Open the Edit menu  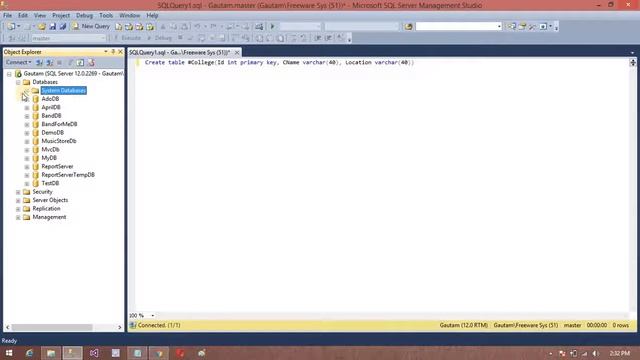pyautogui.click(x=23, y=15)
